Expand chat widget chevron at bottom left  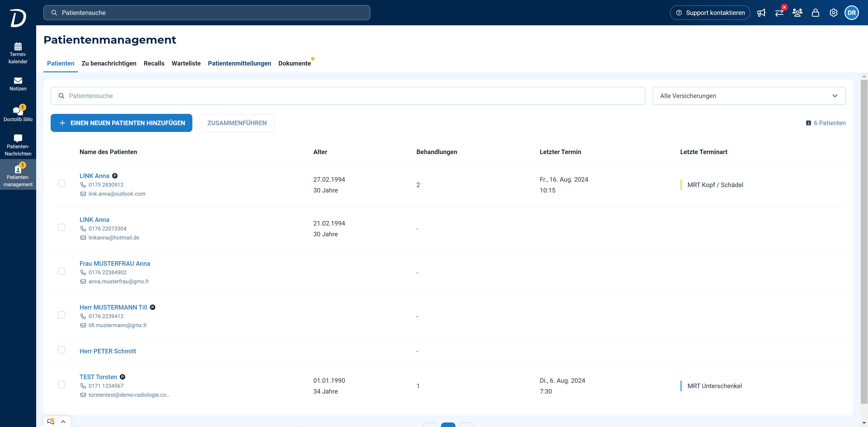tap(63, 422)
